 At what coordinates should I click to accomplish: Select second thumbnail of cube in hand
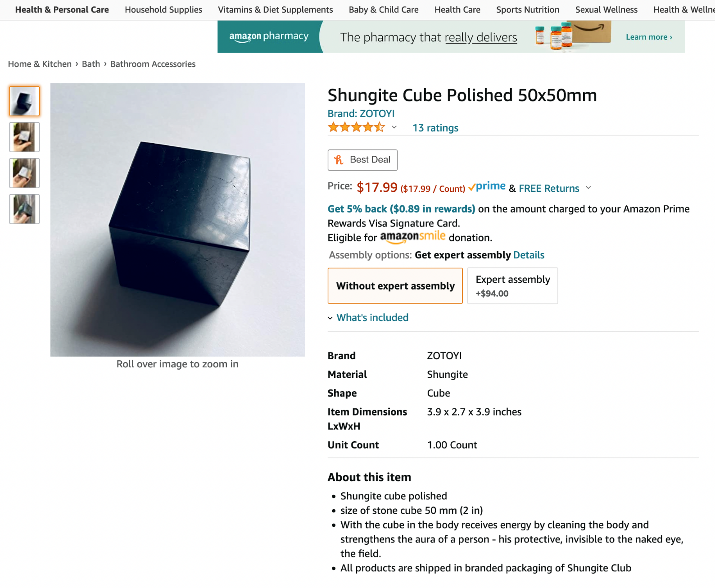24,137
